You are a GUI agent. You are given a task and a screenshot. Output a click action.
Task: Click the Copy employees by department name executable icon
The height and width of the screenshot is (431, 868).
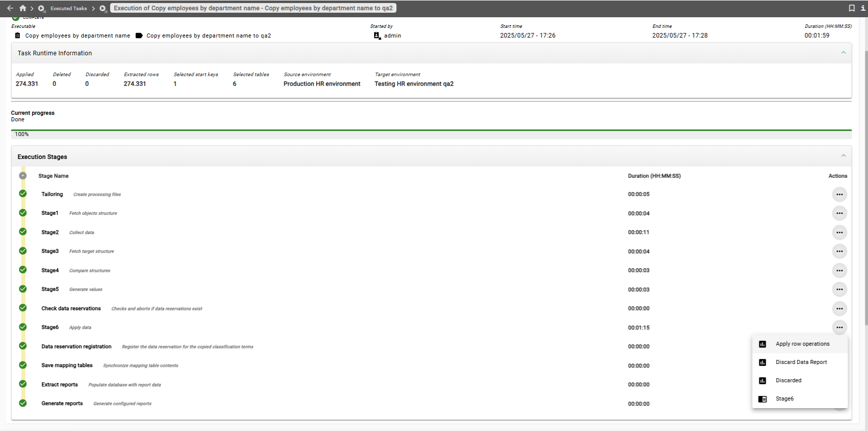click(18, 36)
